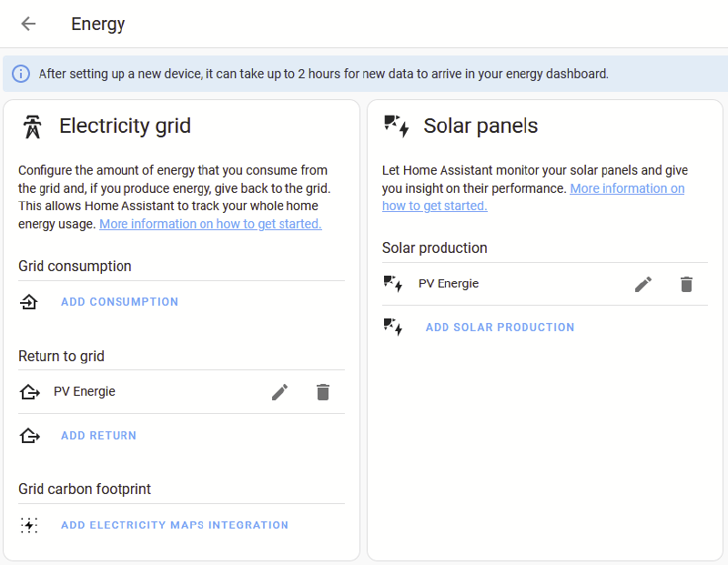Click the Electricity Maps sparkle icon
Screen dimensions: 728x565
click(x=29, y=525)
